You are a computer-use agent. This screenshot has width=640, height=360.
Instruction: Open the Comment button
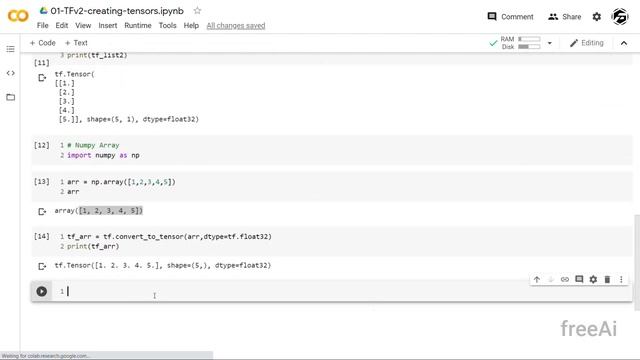tap(510, 17)
